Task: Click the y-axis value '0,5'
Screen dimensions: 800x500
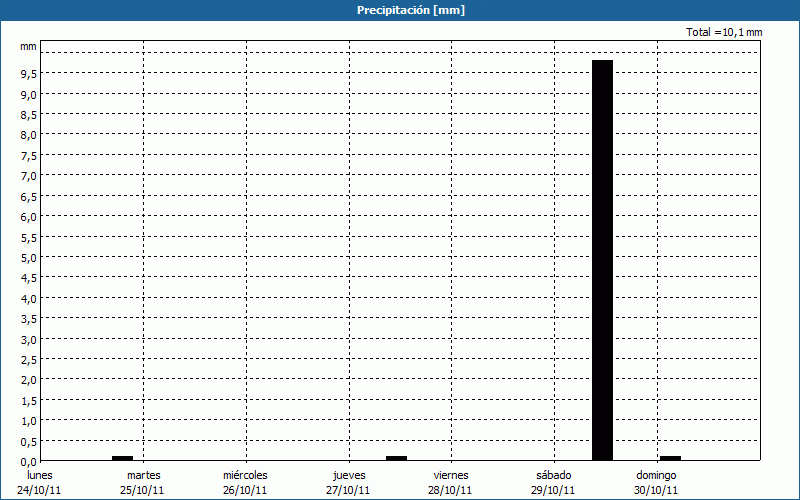Action: coord(29,441)
